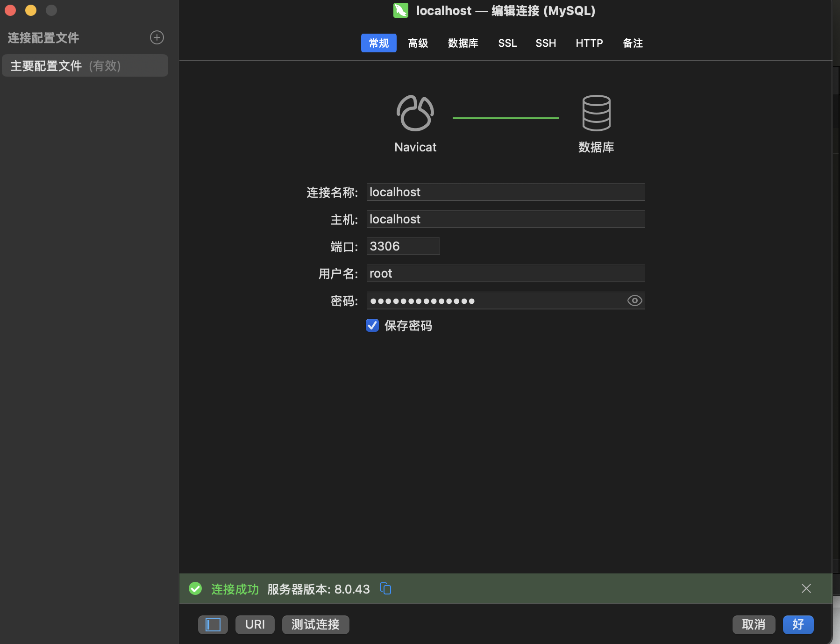This screenshot has height=644, width=840.
Task: Toggle the profile sidebar panel button
Action: [x=213, y=625]
